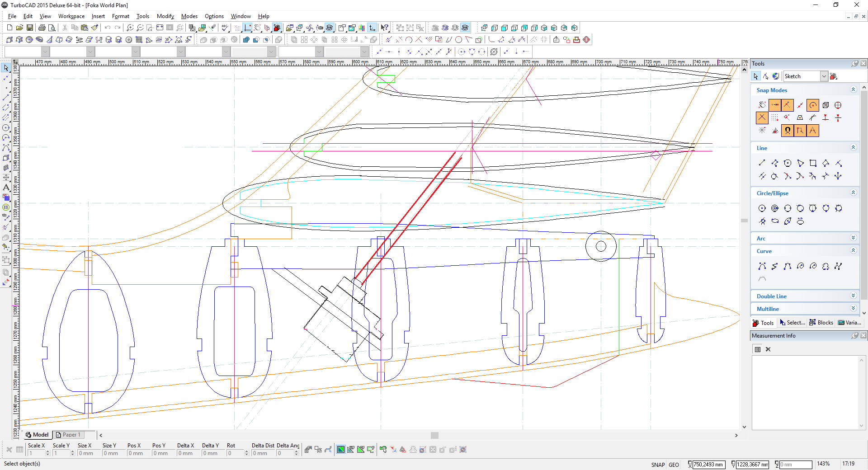Pick the spiral curve tool

[800, 266]
